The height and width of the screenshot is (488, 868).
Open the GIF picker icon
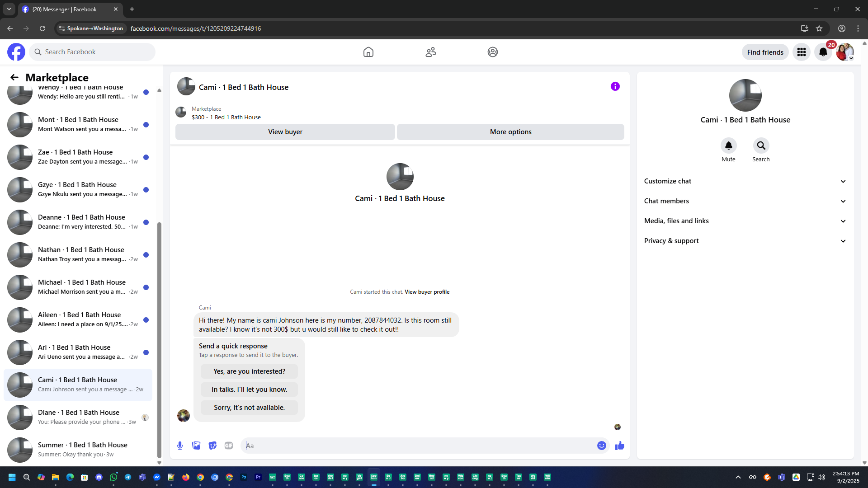coord(229,446)
